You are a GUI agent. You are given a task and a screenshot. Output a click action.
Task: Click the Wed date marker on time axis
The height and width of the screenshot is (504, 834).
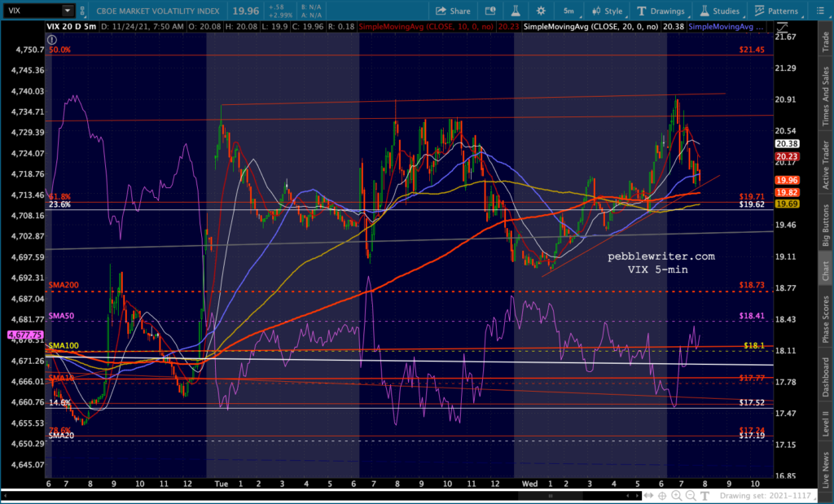529,484
